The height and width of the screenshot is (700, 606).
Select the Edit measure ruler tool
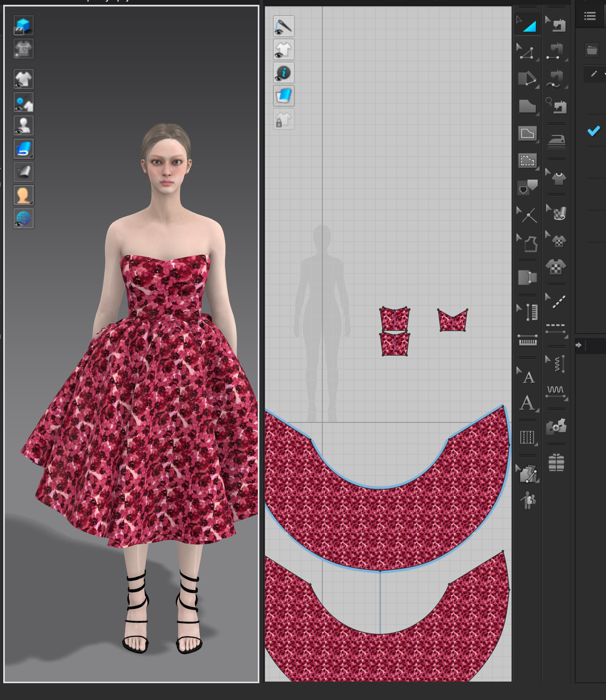527,312
